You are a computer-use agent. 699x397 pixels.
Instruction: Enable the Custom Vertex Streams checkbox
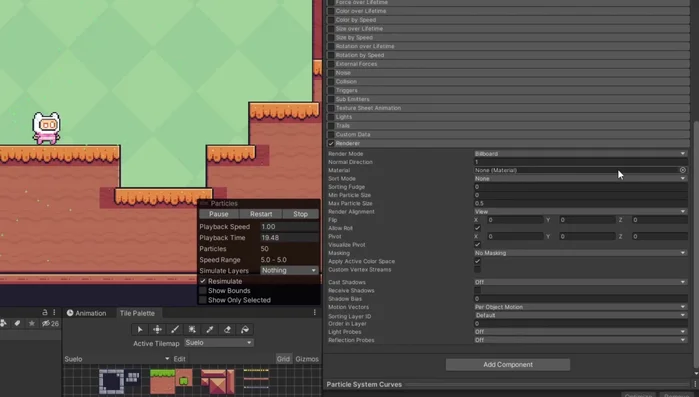tap(477, 270)
